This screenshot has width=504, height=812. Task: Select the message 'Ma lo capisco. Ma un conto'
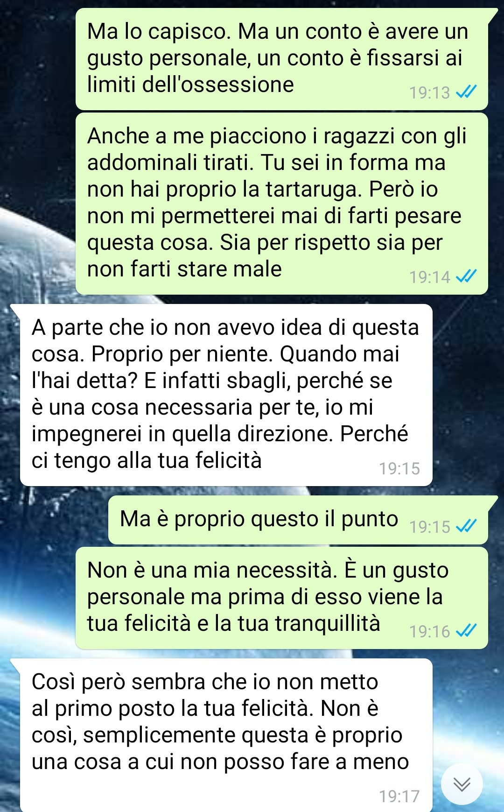pos(282,59)
